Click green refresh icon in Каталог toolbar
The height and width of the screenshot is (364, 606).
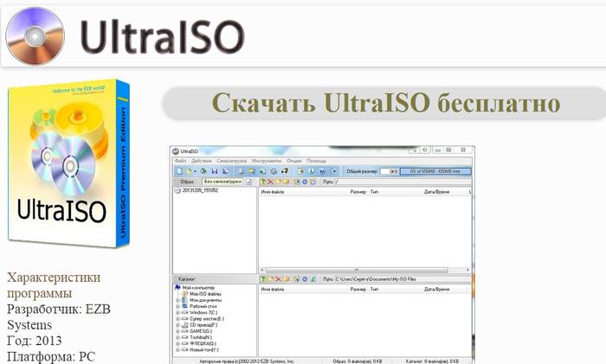(x=313, y=279)
